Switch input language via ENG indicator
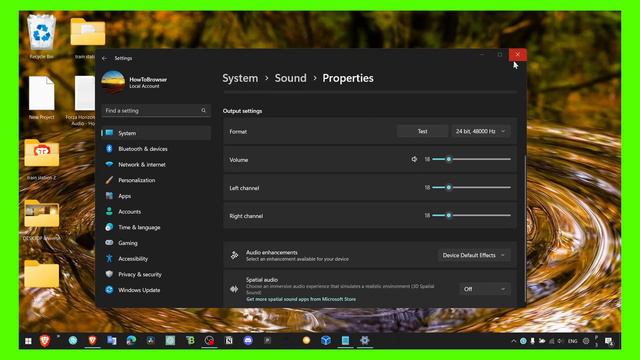This screenshot has height=360, width=640. pos(572,341)
